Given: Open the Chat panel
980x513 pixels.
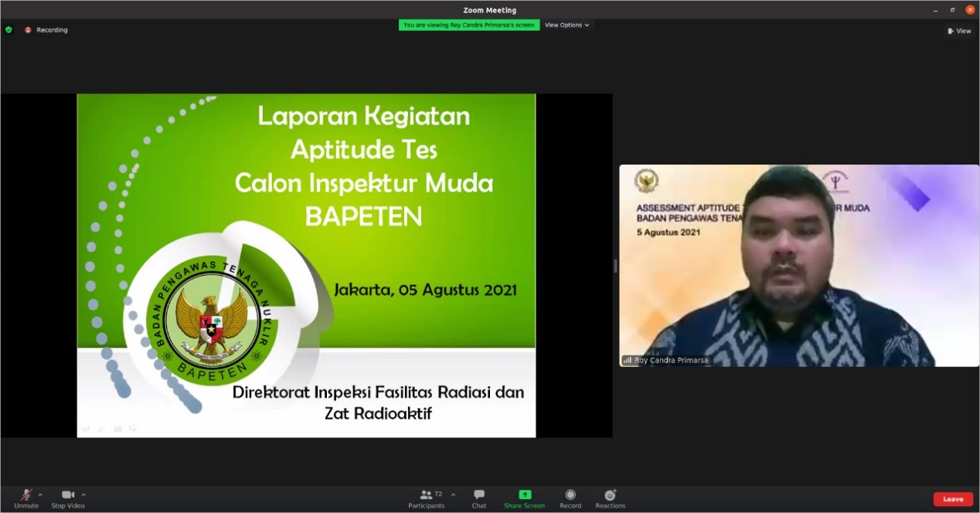Looking at the screenshot, I should 479,498.
